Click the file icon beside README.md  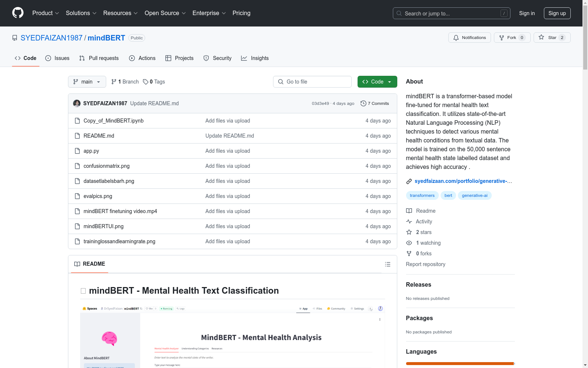pos(77,136)
